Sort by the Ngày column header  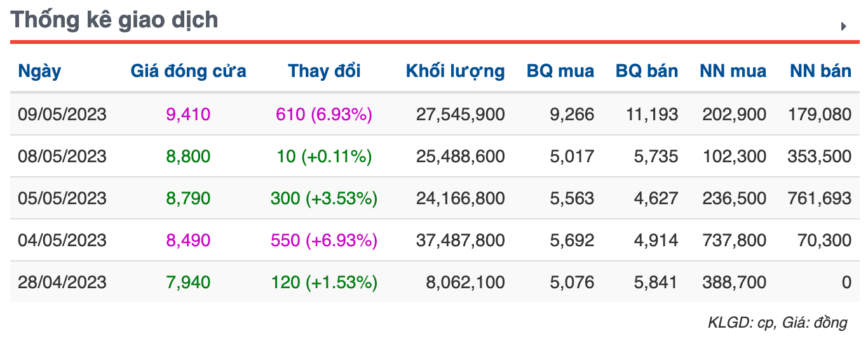(x=39, y=71)
